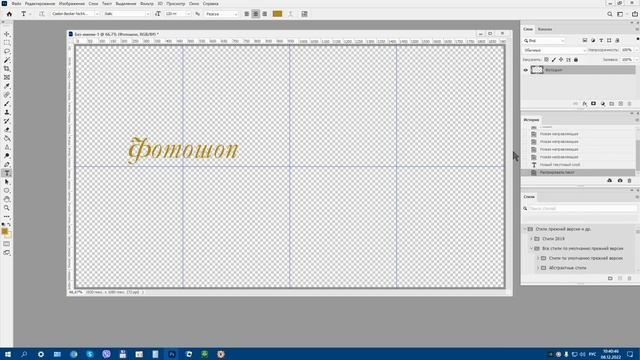Set left text alignment
640x360 pixels.
pos(247,14)
